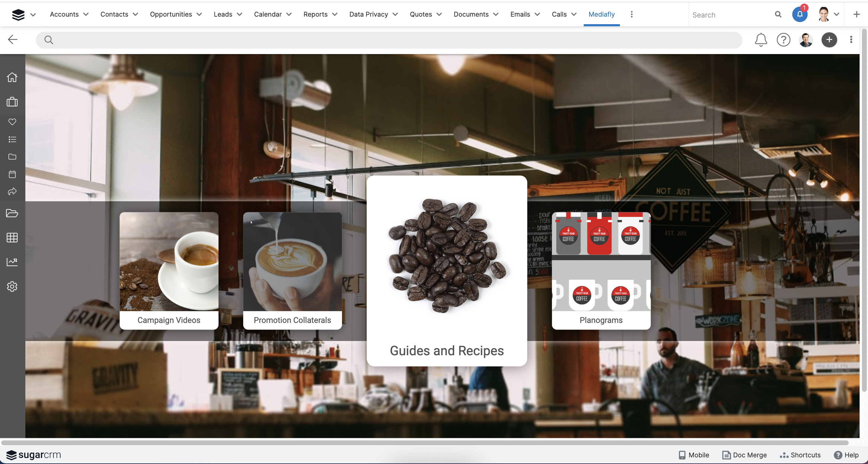This screenshot has height=464, width=868.
Task: Click the share arrow sidebar icon
Action: (12, 192)
